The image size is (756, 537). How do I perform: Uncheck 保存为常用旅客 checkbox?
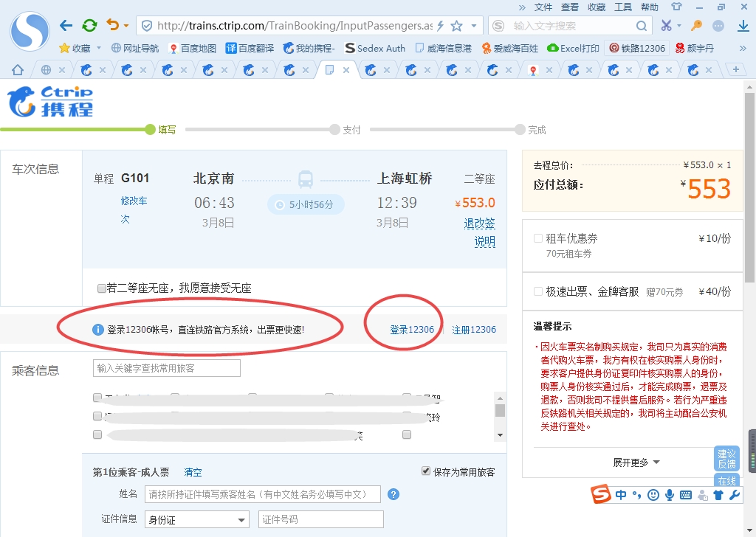tap(426, 472)
